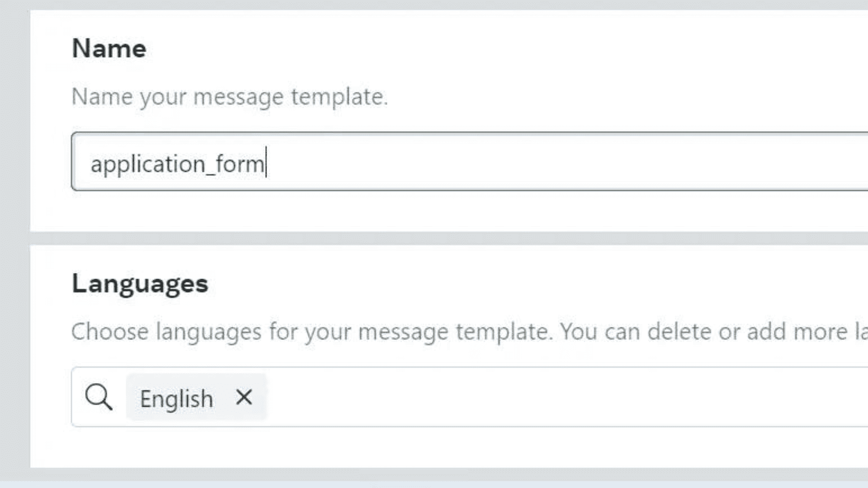Click the "Name" section heading

coord(109,48)
